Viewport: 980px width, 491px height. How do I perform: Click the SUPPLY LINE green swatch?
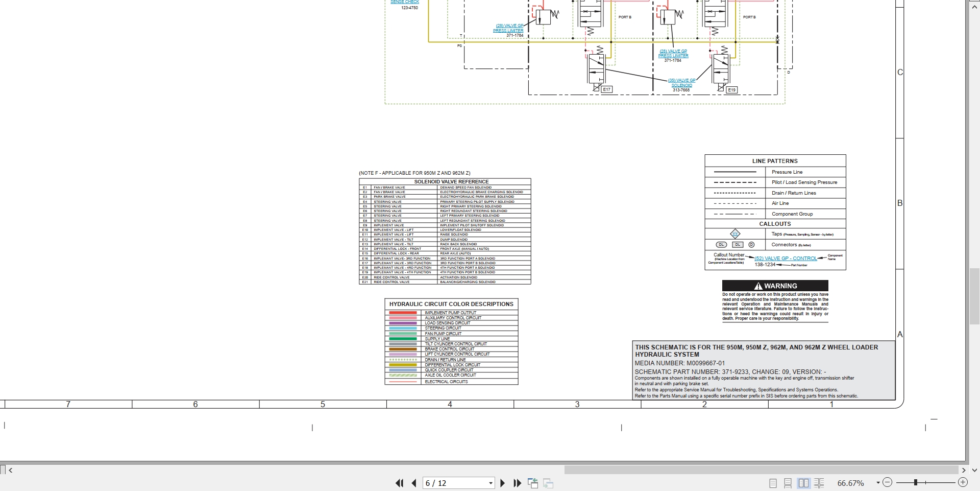coord(403,339)
